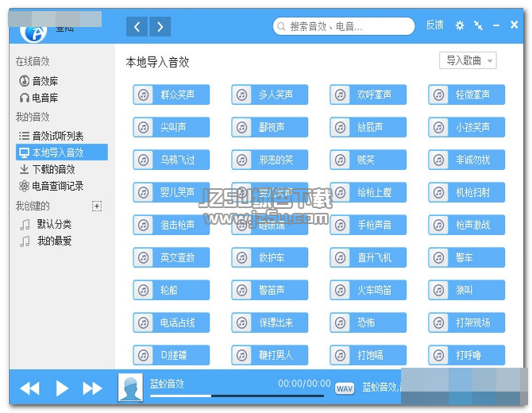Screen dimensions: 532x413
Task: Open 电音库 in the sidebar
Action: (x=44, y=98)
